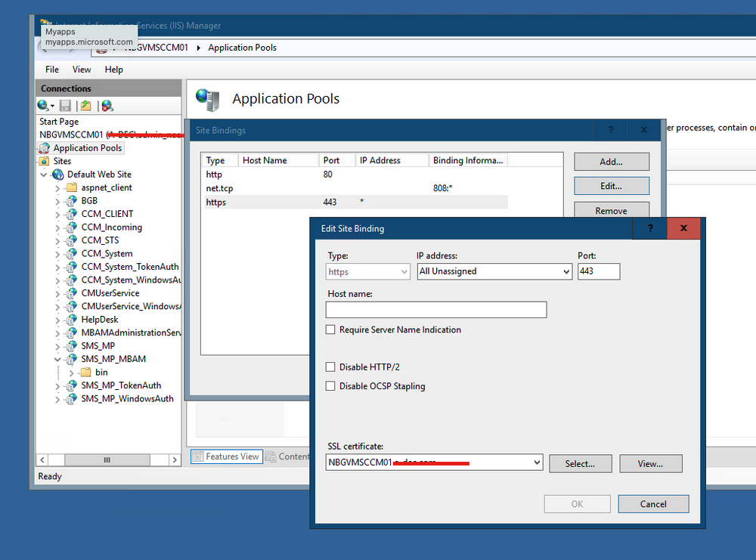Expand the HelpDesk tree node

point(57,320)
